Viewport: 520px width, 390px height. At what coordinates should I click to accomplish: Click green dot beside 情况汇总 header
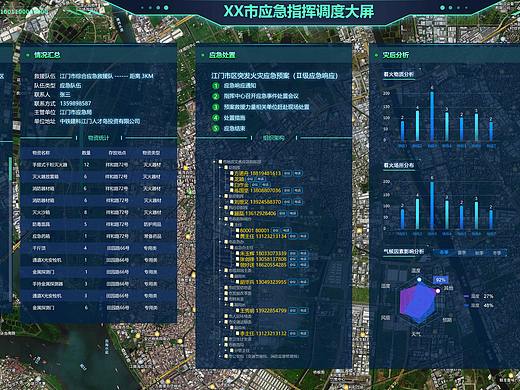point(28,55)
